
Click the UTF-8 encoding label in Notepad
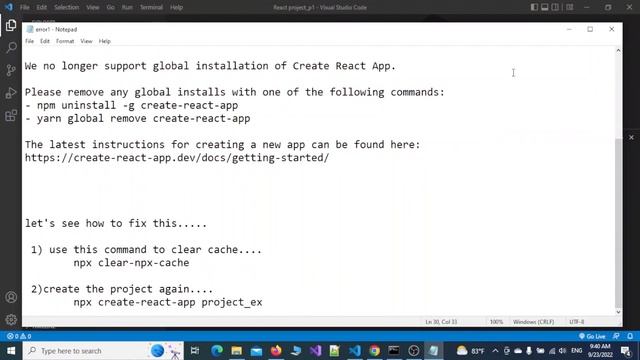[x=576, y=322]
